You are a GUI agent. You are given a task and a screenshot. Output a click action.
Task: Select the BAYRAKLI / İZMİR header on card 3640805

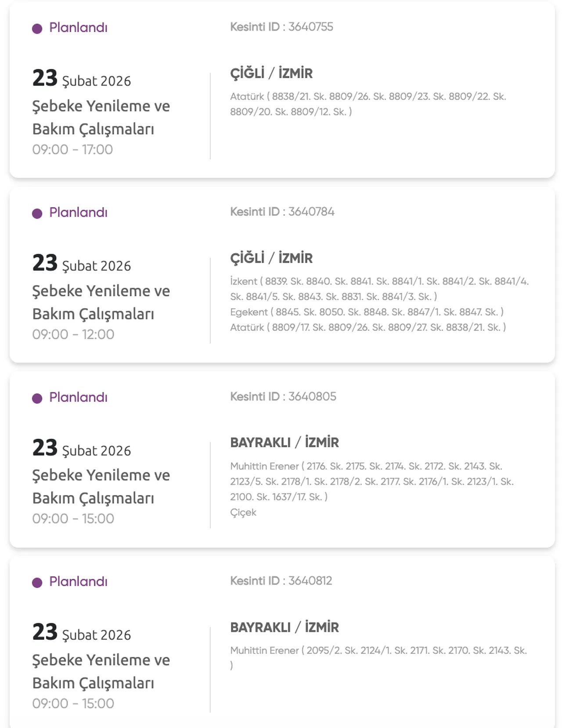click(x=285, y=442)
